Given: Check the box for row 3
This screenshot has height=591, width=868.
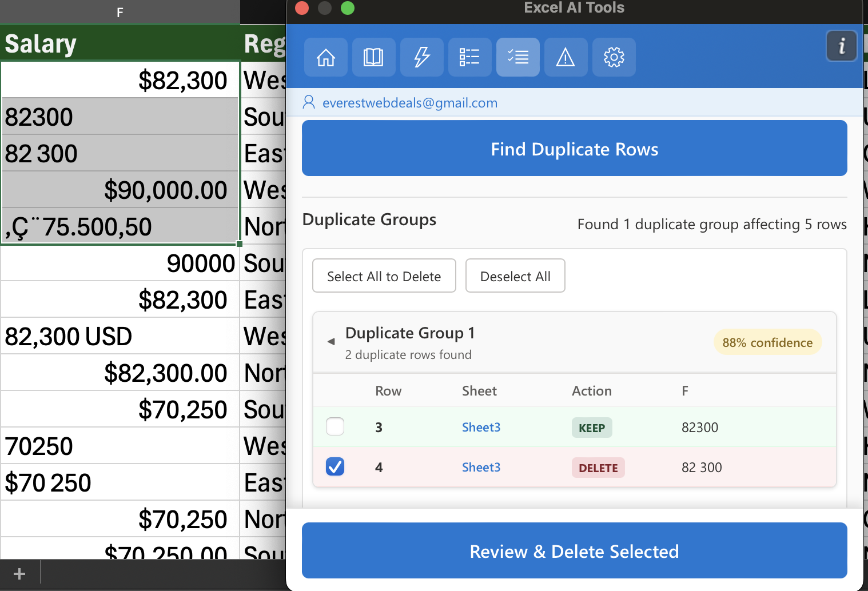Looking at the screenshot, I should (x=335, y=426).
